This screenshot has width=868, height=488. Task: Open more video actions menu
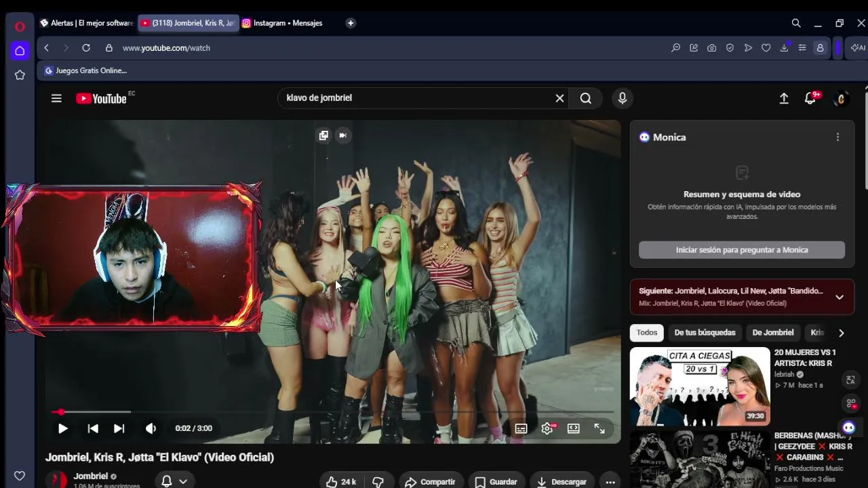pyautogui.click(x=610, y=482)
